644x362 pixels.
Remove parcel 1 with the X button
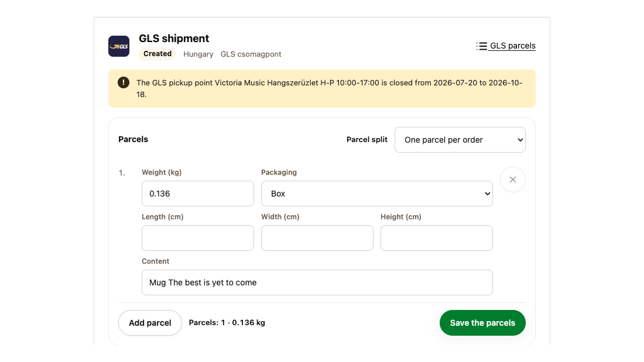tap(513, 180)
